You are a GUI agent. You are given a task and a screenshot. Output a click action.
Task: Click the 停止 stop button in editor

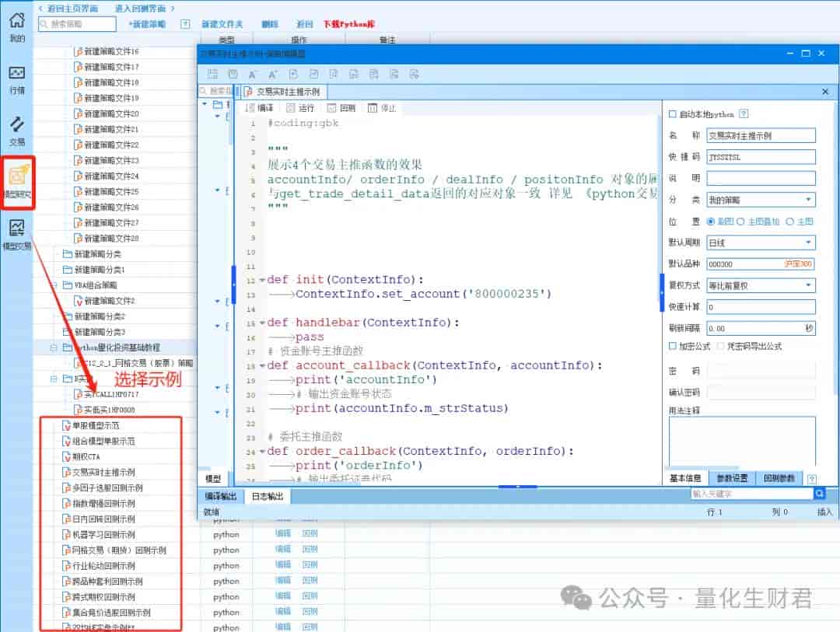point(382,108)
